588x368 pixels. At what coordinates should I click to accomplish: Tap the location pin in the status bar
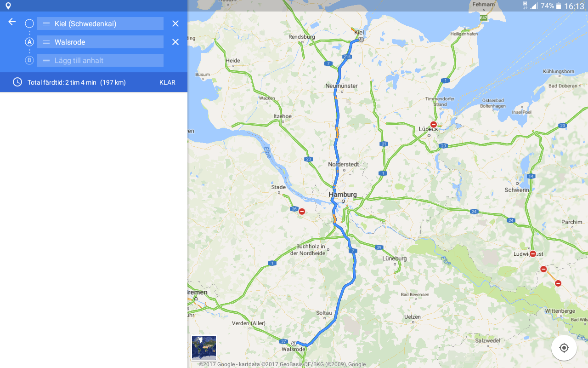8,6
